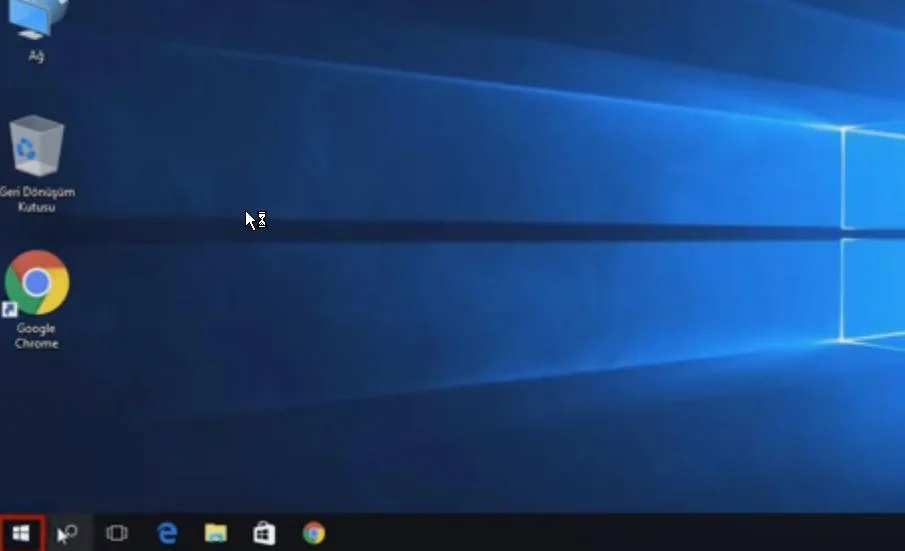Open the taskbar search magnifier
This screenshot has width=905, height=551.
coord(69,533)
